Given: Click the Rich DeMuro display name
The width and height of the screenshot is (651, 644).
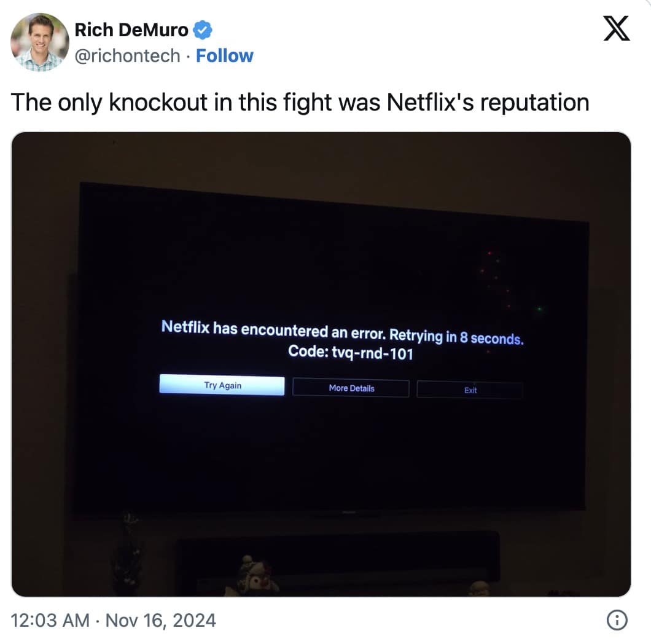Looking at the screenshot, I should (x=131, y=30).
